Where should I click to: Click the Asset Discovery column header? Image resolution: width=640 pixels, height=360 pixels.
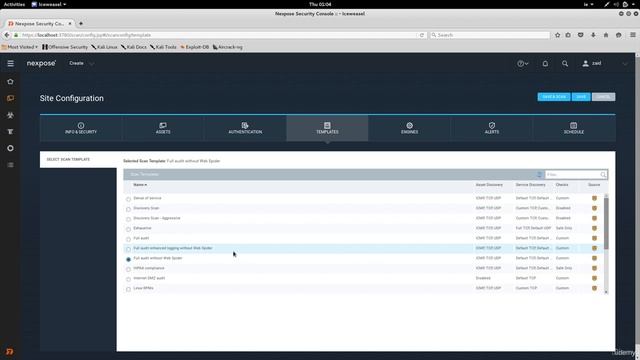pos(489,185)
